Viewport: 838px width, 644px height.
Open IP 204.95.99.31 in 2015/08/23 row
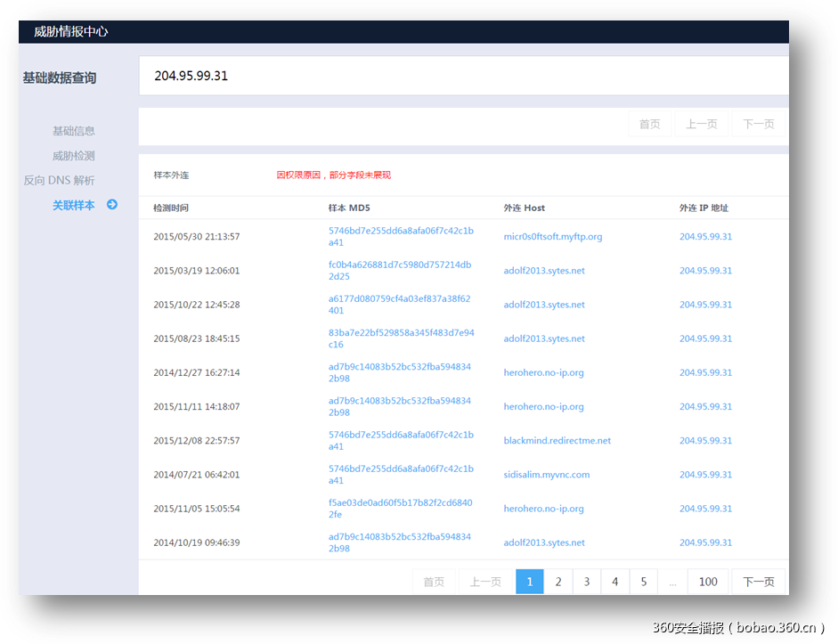tap(705, 338)
